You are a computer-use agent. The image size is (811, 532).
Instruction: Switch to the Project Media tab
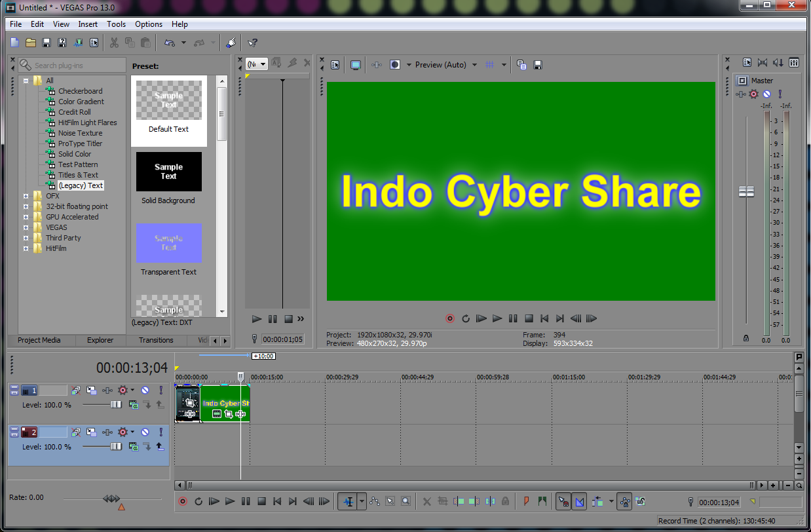coord(39,340)
